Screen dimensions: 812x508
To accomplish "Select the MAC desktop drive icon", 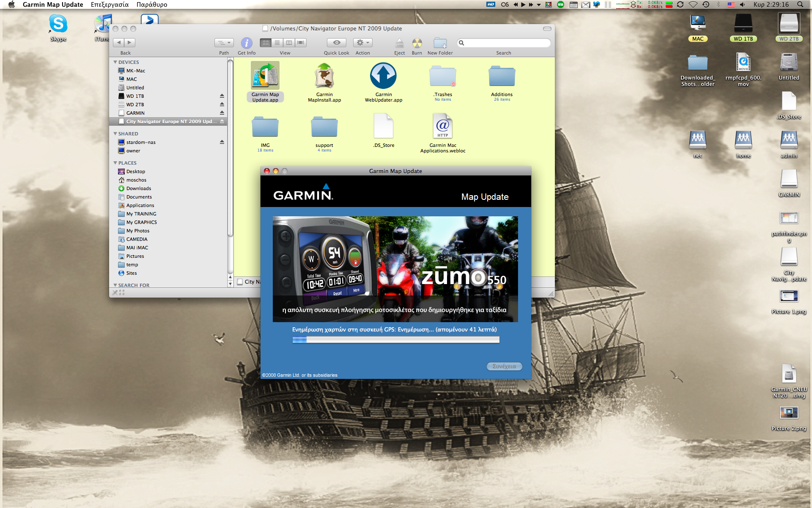I will [x=698, y=28].
